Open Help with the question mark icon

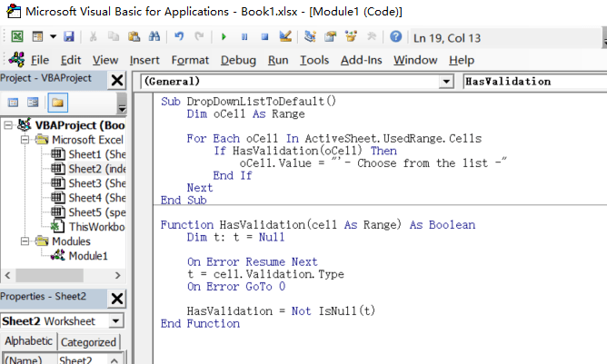pos(395,36)
